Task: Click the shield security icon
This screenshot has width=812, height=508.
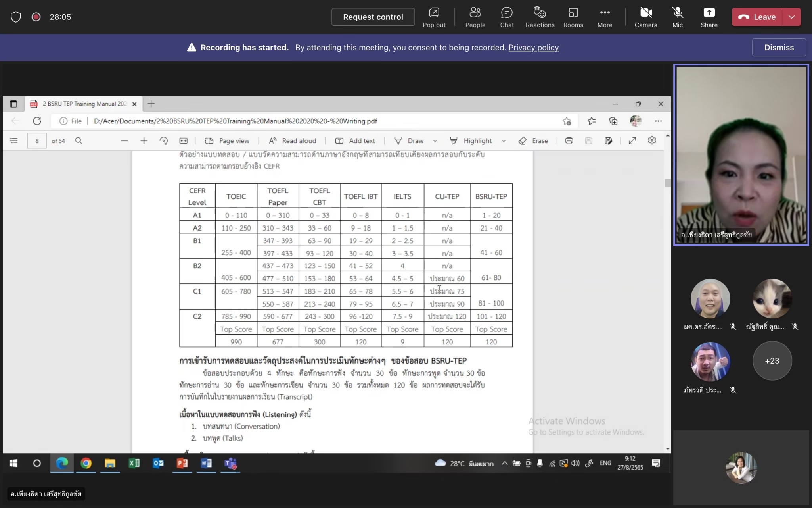Action: (15, 17)
